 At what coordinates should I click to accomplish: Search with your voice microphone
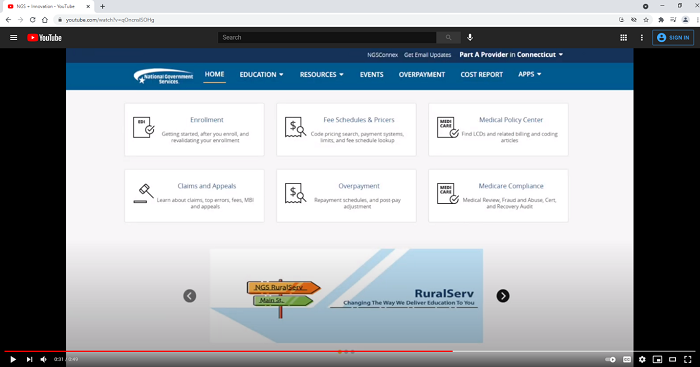(470, 38)
